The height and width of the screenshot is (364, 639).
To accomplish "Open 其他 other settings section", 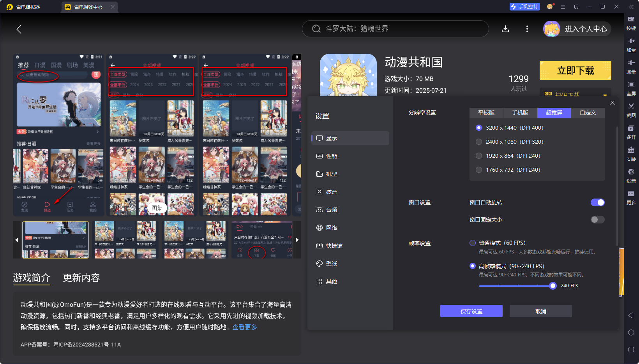I will click(350, 281).
